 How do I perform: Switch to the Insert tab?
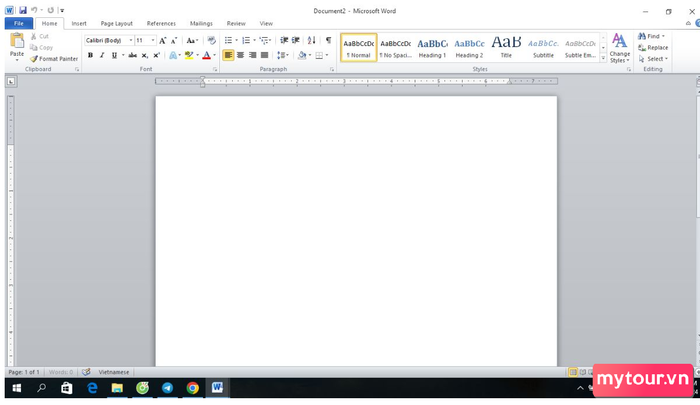click(79, 23)
